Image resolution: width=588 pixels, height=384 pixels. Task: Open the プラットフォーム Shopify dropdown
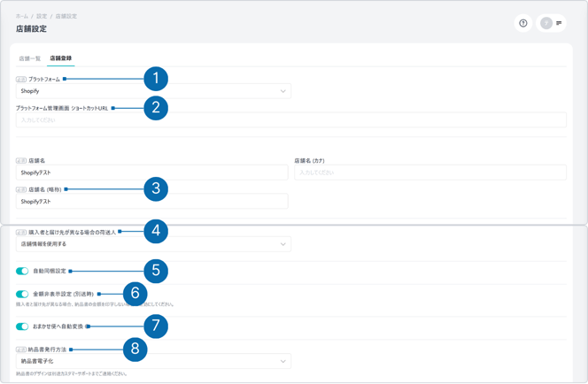click(153, 91)
